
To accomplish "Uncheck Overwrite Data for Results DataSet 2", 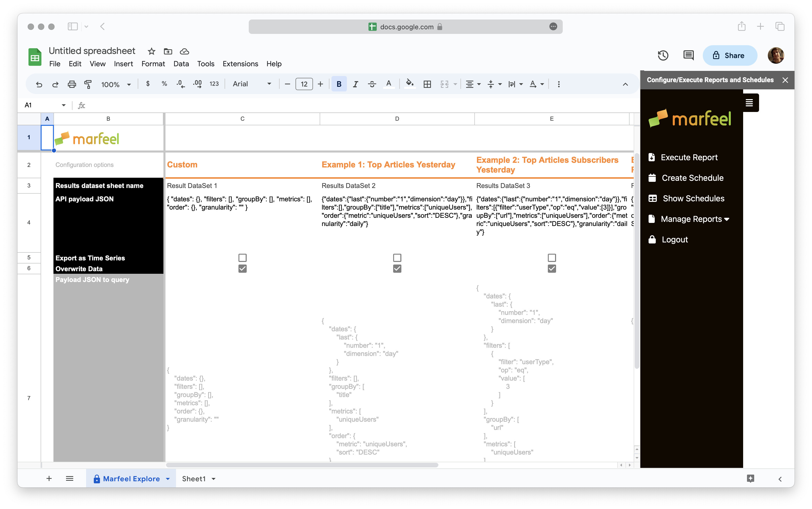I will tap(397, 268).
